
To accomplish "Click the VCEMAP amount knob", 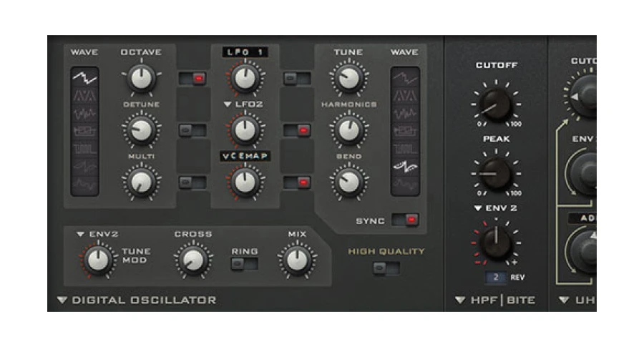I will pos(245,182).
